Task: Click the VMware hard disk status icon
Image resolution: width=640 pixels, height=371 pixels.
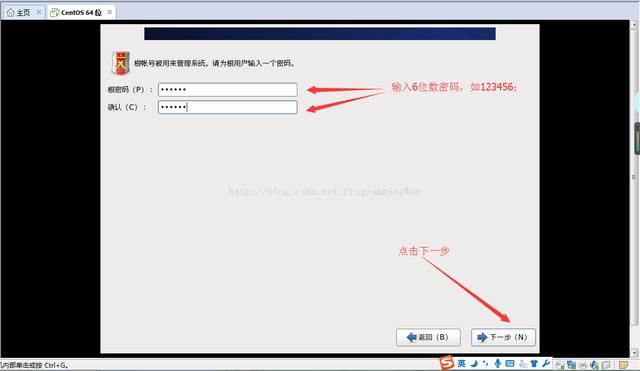Action: [x=560, y=364]
